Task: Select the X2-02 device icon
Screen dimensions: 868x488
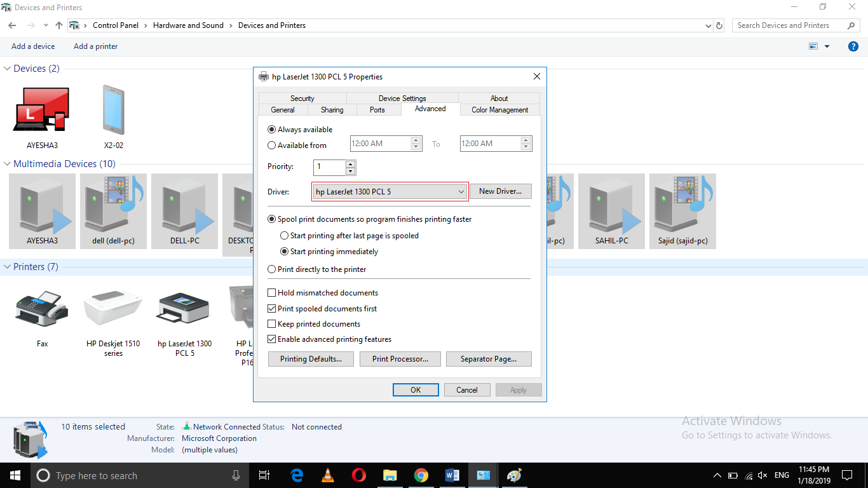Action: coord(113,109)
